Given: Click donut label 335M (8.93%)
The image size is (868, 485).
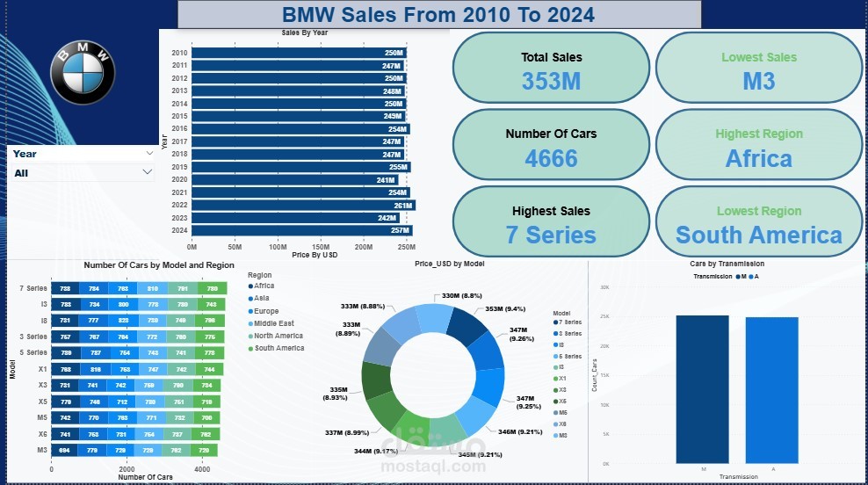Looking at the screenshot, I should pos(336,393).
